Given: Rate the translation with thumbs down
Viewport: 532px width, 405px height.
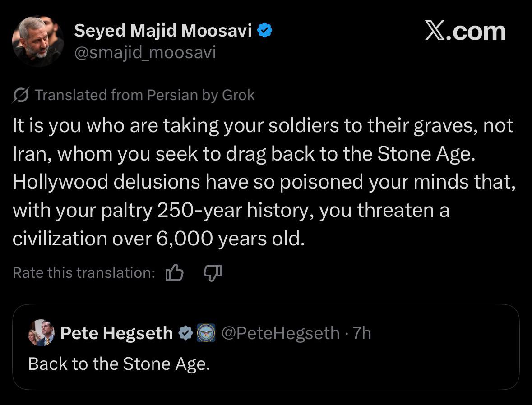Looking at the screenshot, I should 213,272.
